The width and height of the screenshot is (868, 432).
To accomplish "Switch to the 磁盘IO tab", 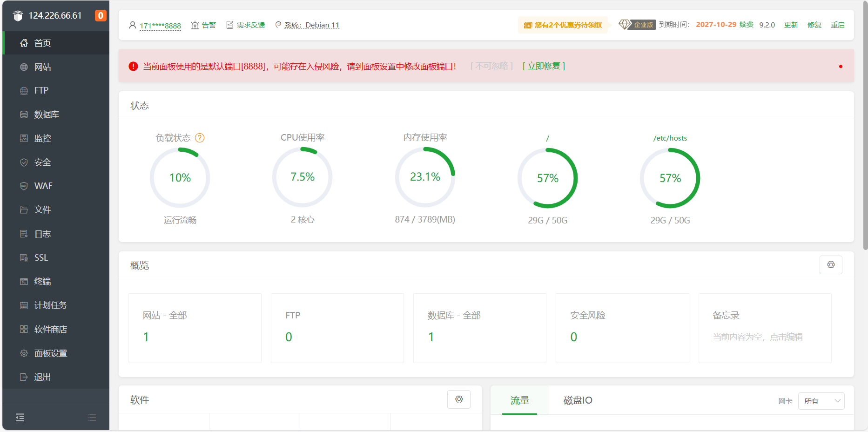I will [x=577, y=400].
